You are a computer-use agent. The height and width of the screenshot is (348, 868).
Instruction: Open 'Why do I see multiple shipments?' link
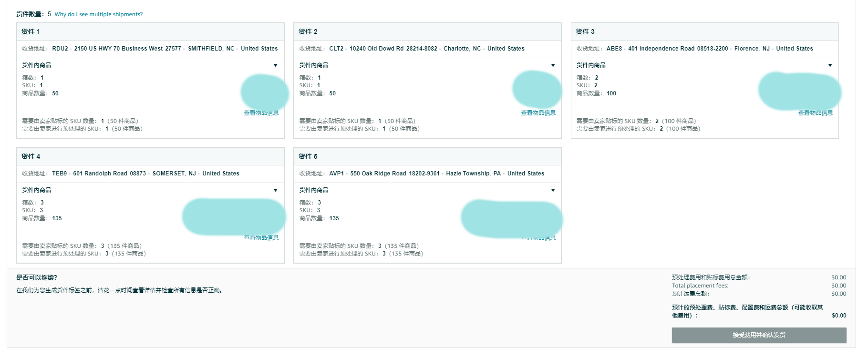tap(99, 14)
